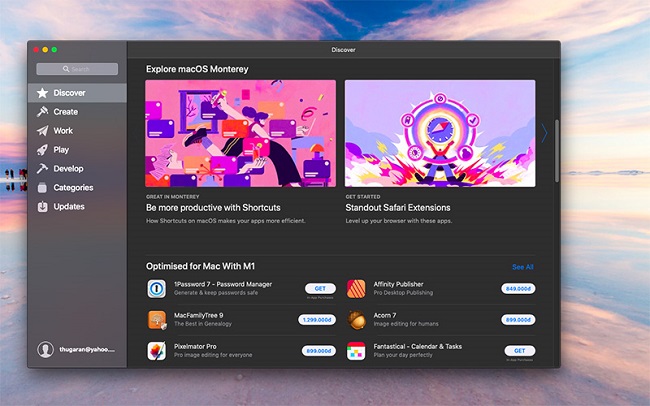This screenshot has height=406, width=650.
Task: Open the MacFamilyTree 9 app icon
Action: coord(157,320)
